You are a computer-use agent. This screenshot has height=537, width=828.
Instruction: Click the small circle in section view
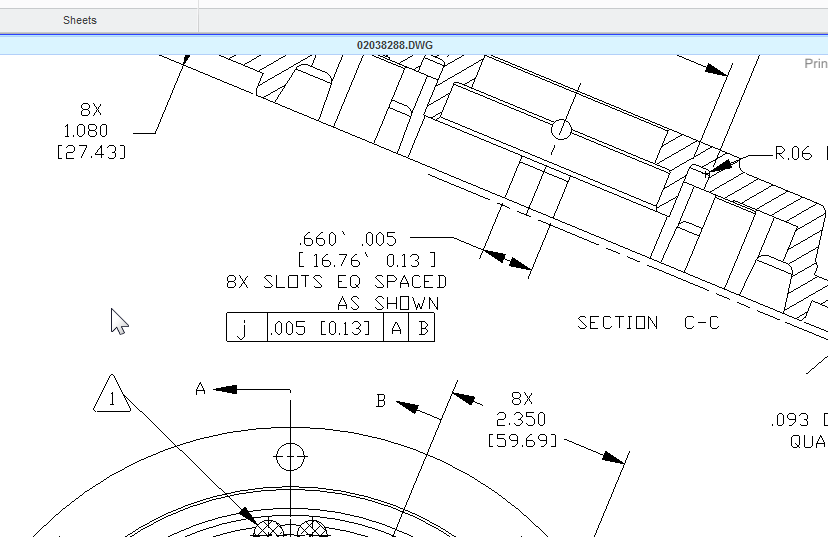561,129
